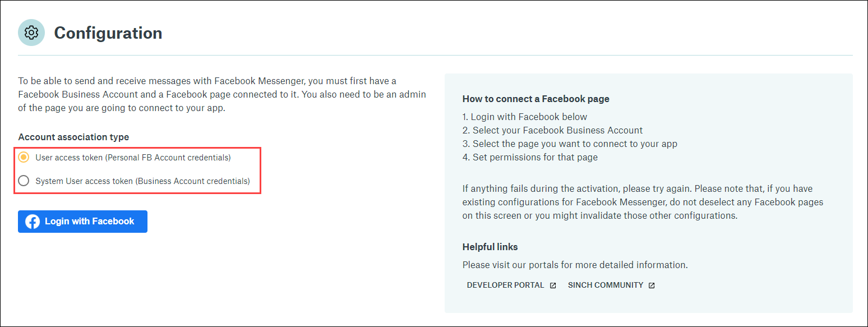This screenshot has height=327, width=868.
Task: Click the selected radio indicator for User access token
Action: click(x=23, y=158)
